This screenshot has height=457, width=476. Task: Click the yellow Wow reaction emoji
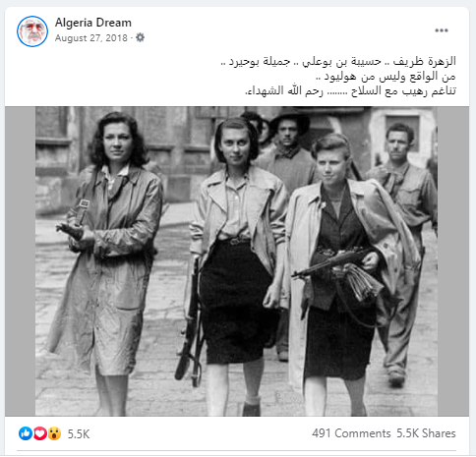[x=54, y=433]
